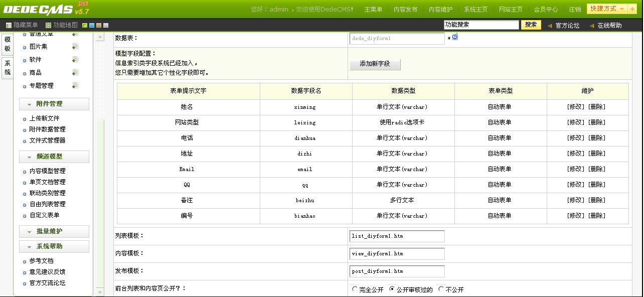This screenshot has width=644, height=297.
Task: Open 联动类别管理 in sidebar
Action: pos(48,193)
